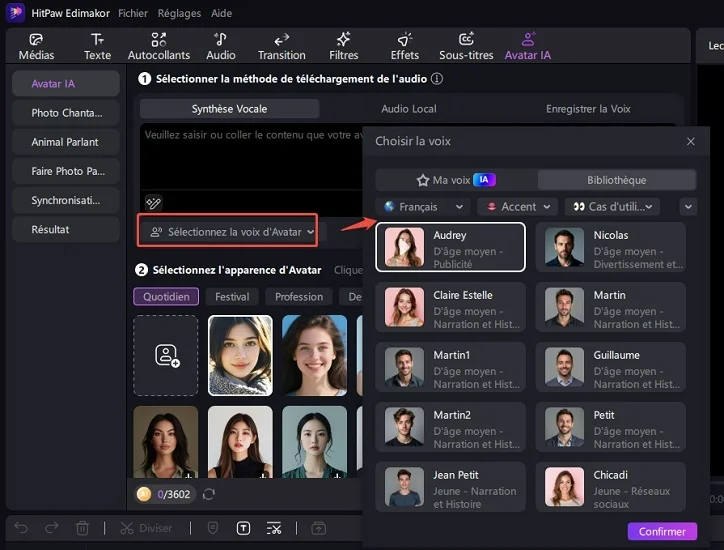Expand the Français language dropdown
The height and width of the screenshot is (550, 724).
(423, 207)
